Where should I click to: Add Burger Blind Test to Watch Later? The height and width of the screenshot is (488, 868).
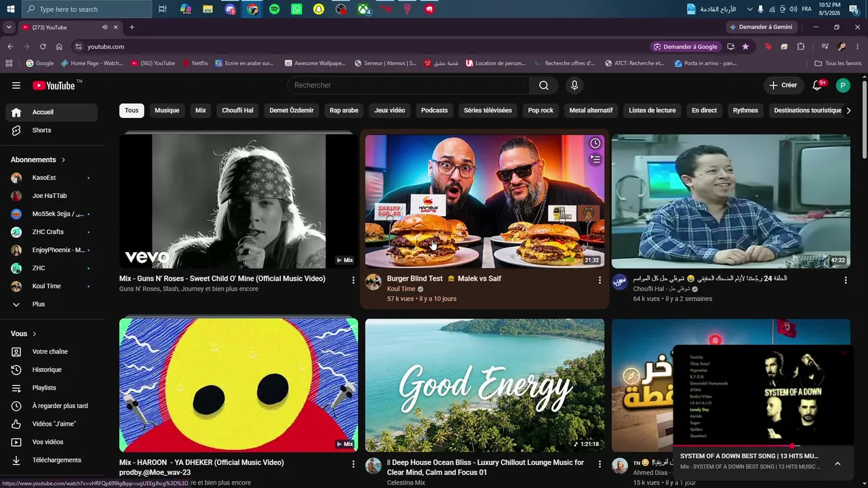595,144
